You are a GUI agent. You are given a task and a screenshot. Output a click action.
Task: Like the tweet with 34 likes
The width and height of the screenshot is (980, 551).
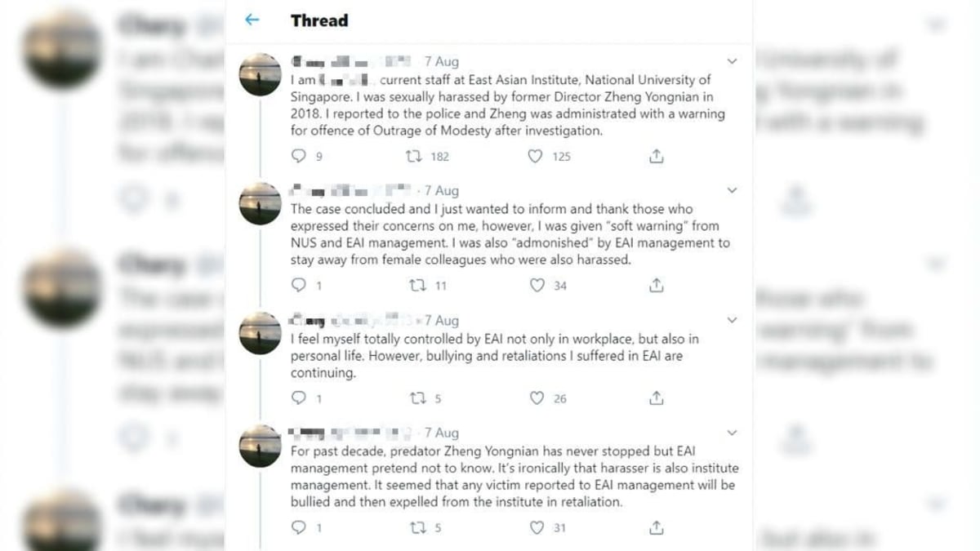click(x=537, y=286)
